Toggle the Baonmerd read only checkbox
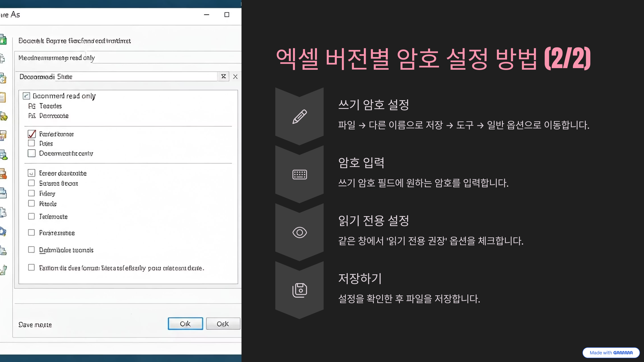 tap(26, 96)
